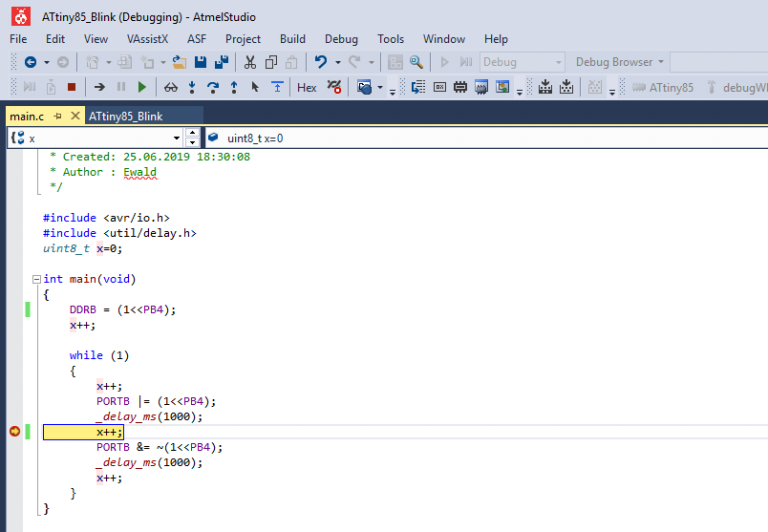The height and width of the screenshot is (532, 768).
Task: Collapse the main function code block
Action: (x=36, y=279)
